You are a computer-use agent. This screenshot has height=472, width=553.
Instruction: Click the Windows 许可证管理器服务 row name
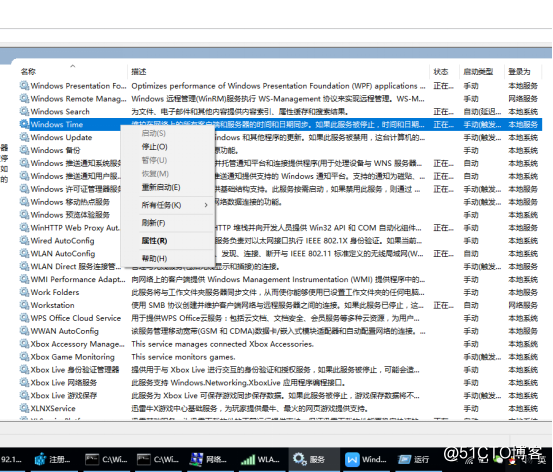(x=76, y=189)
